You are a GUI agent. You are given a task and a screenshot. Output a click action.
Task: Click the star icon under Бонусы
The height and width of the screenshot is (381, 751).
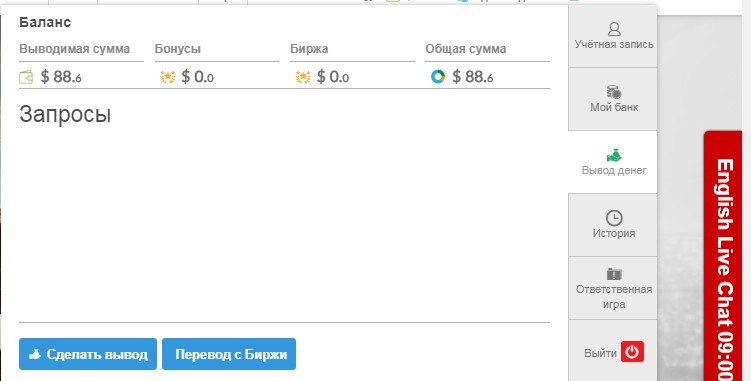168,77
